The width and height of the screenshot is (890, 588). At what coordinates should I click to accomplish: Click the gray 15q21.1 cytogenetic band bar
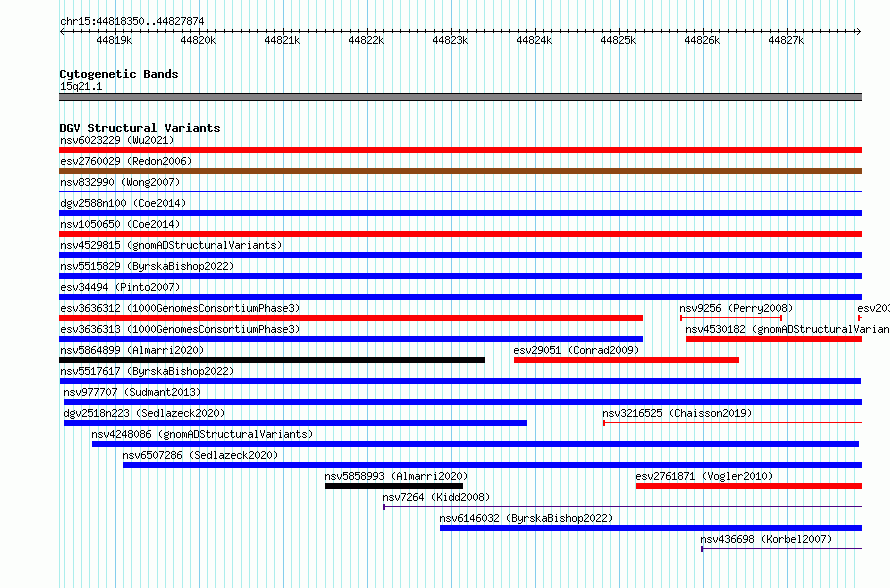[460, 97]
